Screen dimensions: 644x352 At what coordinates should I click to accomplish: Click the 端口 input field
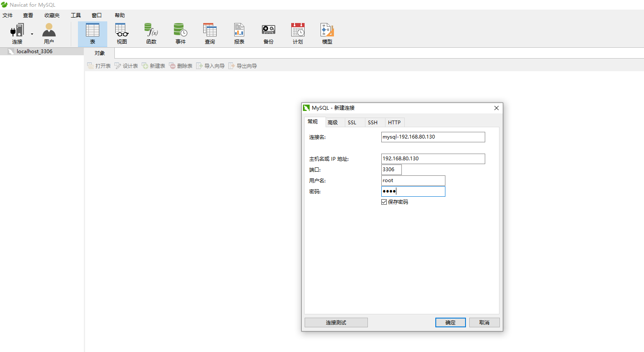pyautogui.click(x=391, y=170)
